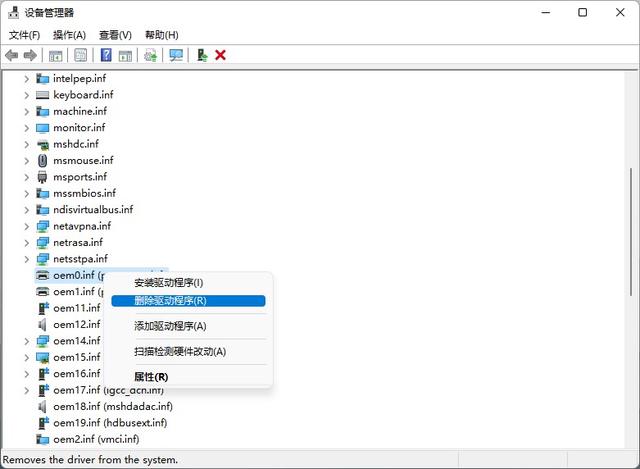Click the keyboard icon beside keyboard.inf

42,95
